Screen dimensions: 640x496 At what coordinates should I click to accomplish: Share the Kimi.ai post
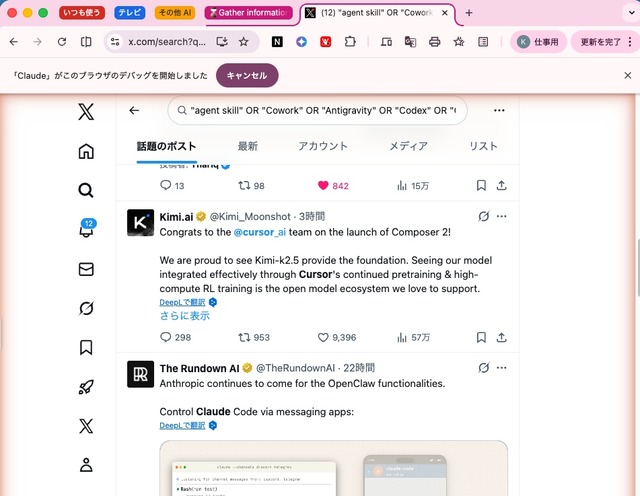pos(501,337)
